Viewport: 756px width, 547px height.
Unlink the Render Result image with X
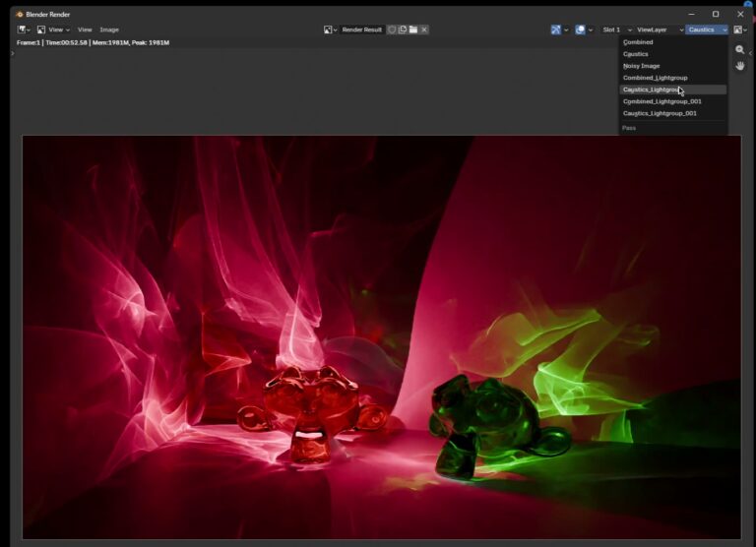424,30
